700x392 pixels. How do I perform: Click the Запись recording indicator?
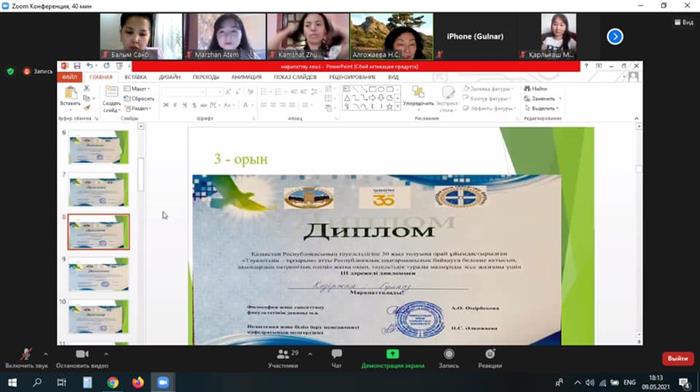coord(38,71)
